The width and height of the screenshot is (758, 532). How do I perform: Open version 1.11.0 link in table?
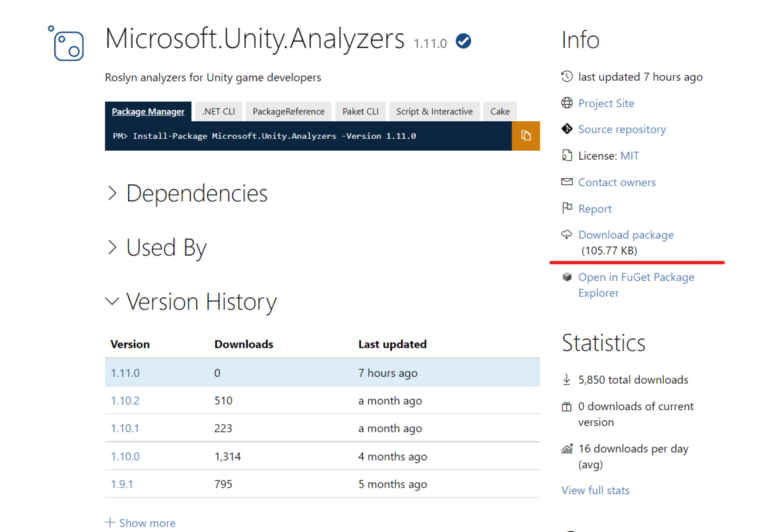pos(125,373)
